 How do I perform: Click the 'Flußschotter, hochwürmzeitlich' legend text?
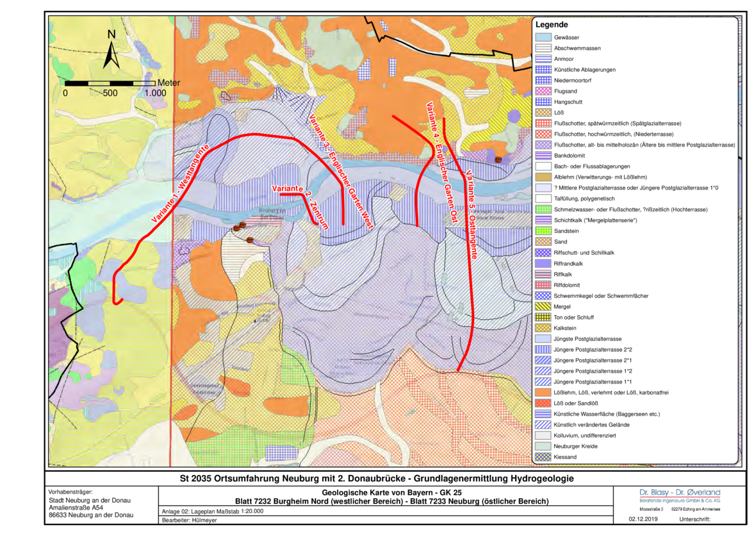[x=614, y=134]
